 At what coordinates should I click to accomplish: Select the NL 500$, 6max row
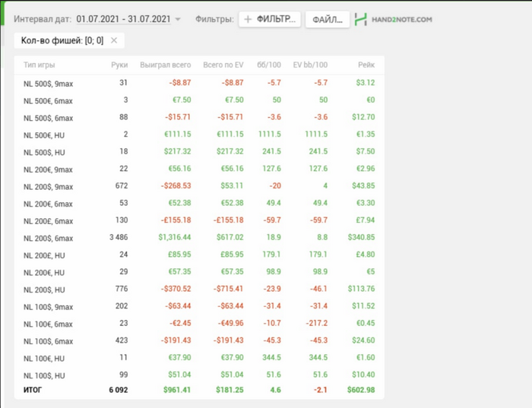tap(199, 118)
